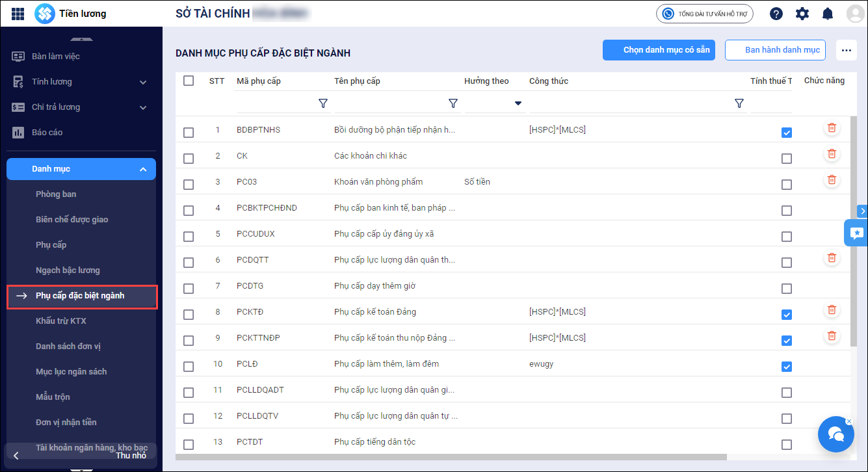
Task: Open filter for Mã phụ cấp column
Action: point(322,103)
